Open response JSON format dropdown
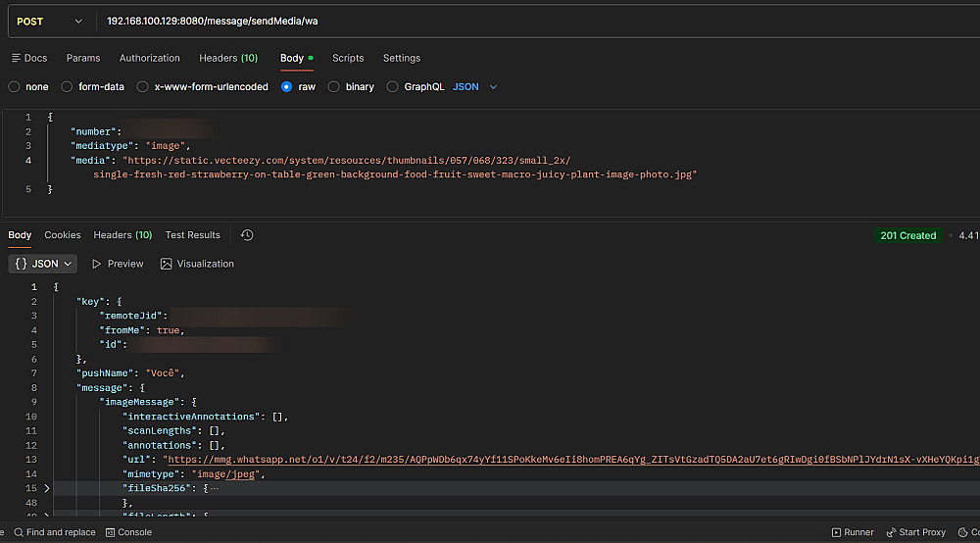Image resolution: width=980 pixels, height=543 pixels. 44,264
